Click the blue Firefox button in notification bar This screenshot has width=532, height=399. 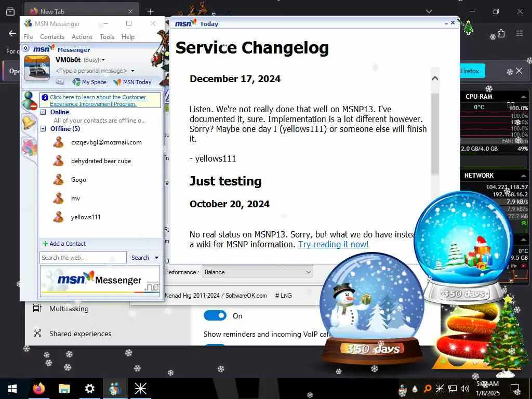[472, 71]
